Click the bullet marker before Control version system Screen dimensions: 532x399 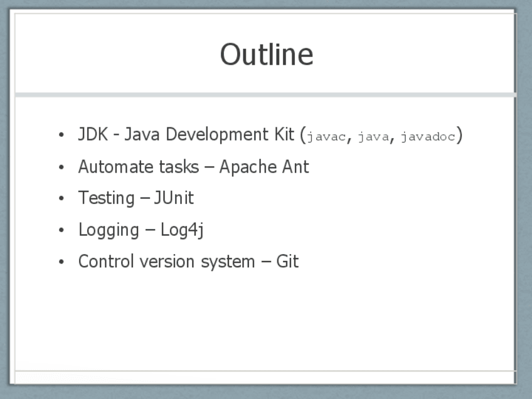(61, 262)
